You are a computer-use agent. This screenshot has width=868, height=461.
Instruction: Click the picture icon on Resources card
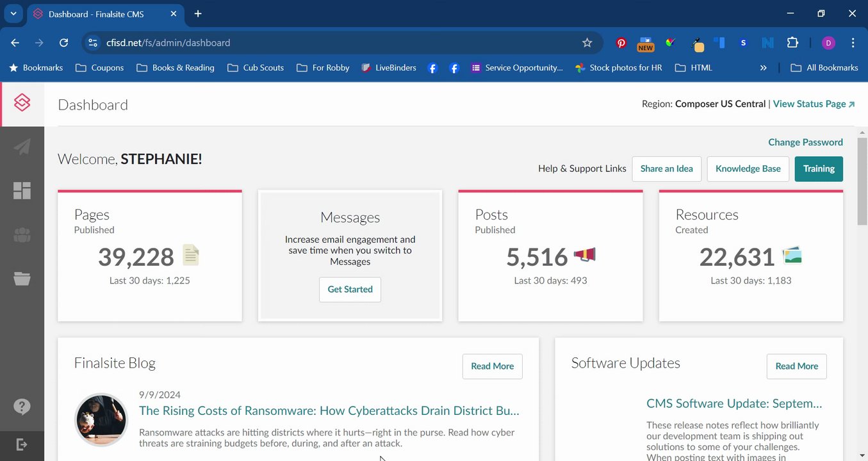click(x=792, y=255)
